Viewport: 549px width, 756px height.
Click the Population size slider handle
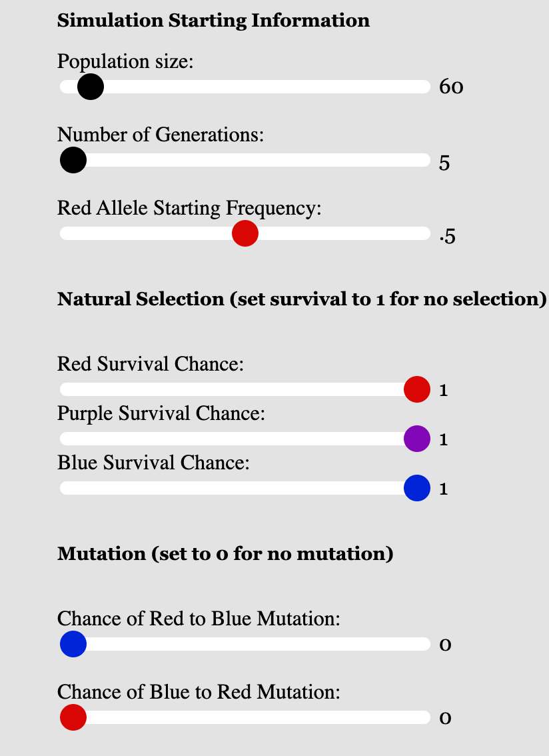(90, 87)
